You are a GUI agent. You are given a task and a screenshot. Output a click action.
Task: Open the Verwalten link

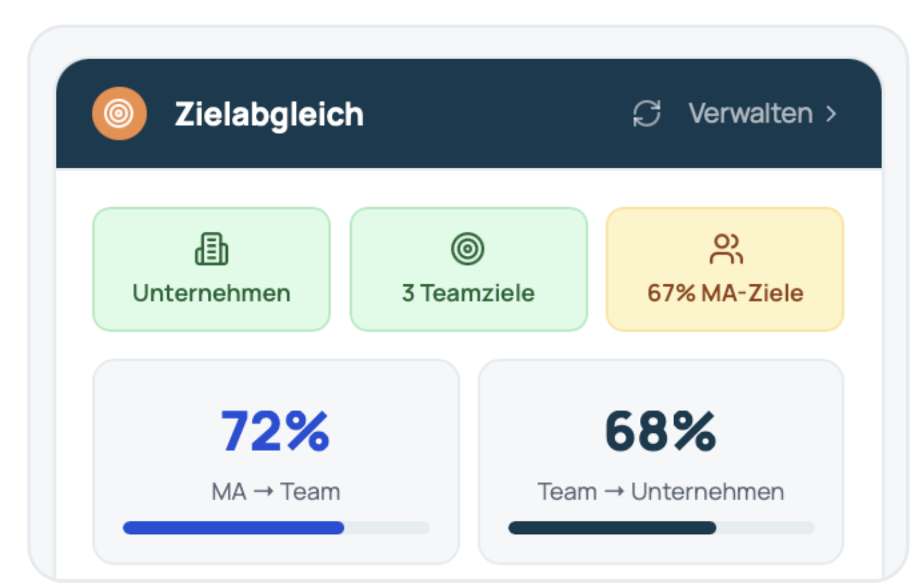[x=762, y=114]
